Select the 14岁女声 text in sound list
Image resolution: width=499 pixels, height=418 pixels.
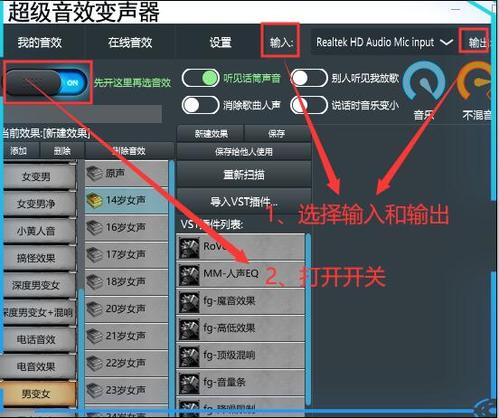[x=126, y=200]
